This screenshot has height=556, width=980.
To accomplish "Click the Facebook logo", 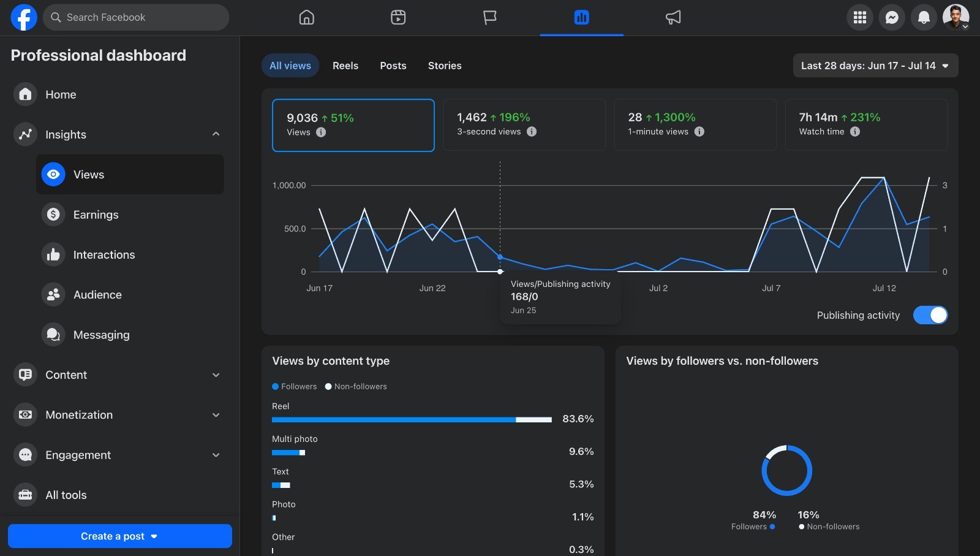I will pyautogui.click(x=24, y=17).
